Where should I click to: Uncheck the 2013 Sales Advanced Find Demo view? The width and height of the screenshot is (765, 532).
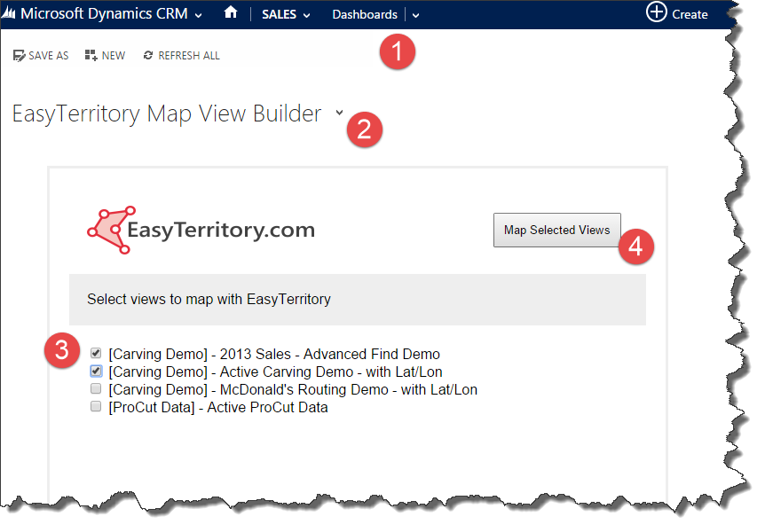tap(96, 353)
